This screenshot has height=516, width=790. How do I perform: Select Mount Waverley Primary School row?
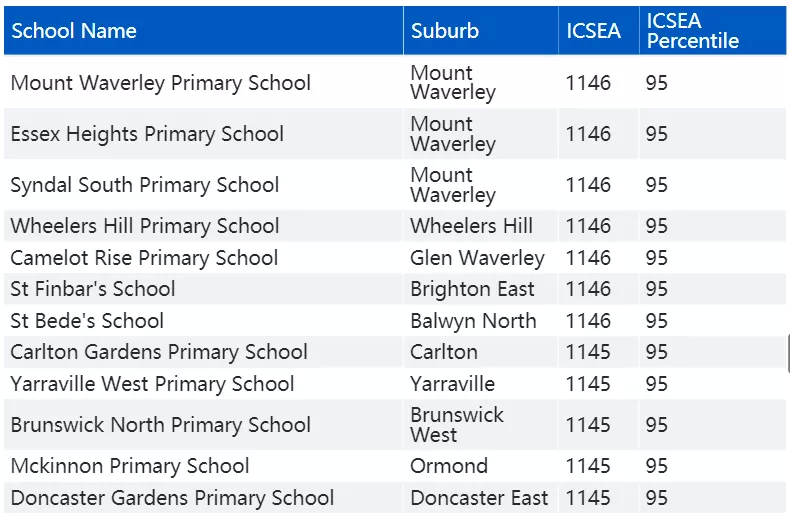(x=395, y=83)
